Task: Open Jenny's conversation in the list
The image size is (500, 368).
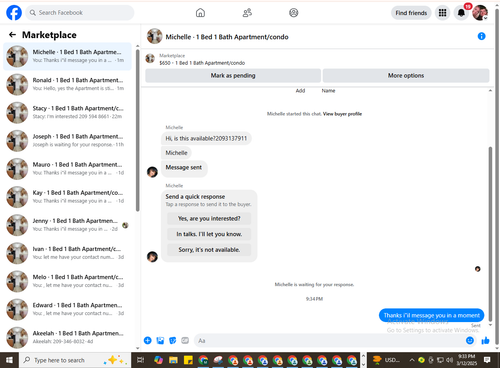Action: (67, 225)
